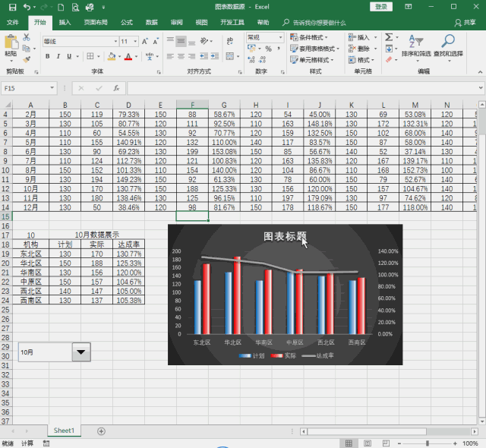The height and width of the screenshot is (448, 486).
Task: Click the 共享 share button
Action: pos(466,23)
